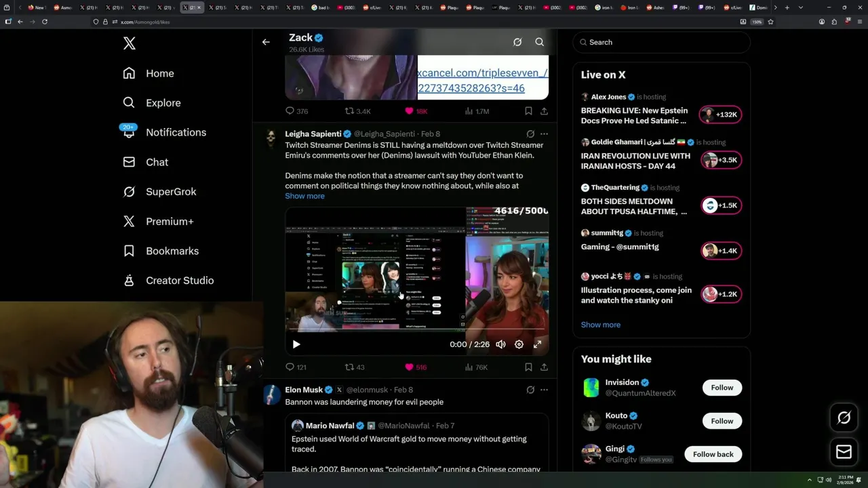Viewport: 868px width, 488px height.
Task: Open video settings gear
Action: (x=519, y=344)
